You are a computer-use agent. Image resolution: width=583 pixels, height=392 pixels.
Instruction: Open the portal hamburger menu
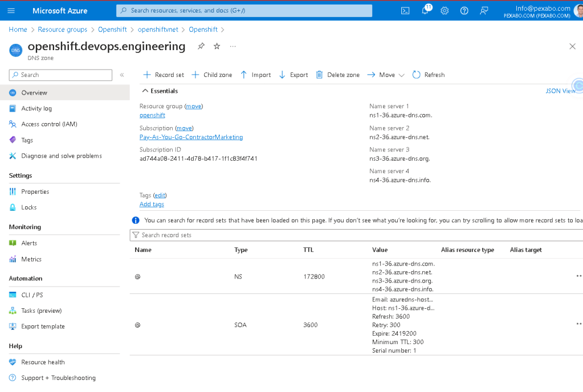(11, 11)
